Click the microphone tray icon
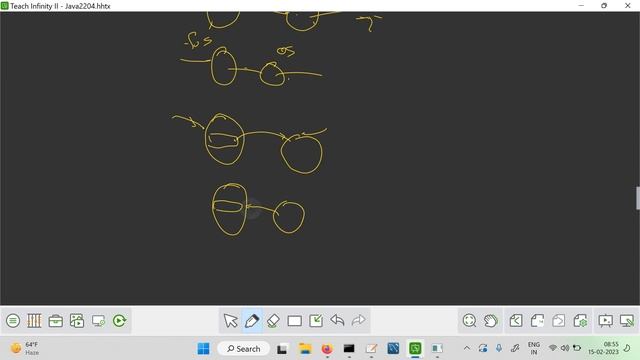The image size is (640, 360). coord(499,348)
